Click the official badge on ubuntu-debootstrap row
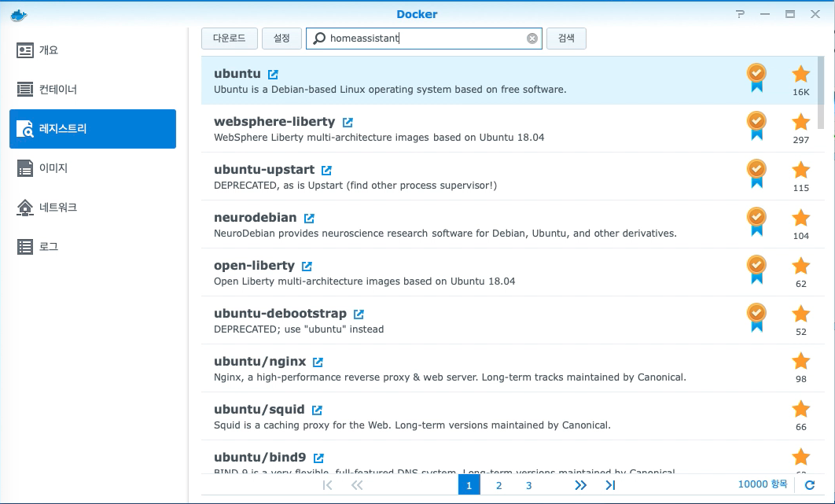835x504 pixels. pyautogui.click(x=756, y=318)
